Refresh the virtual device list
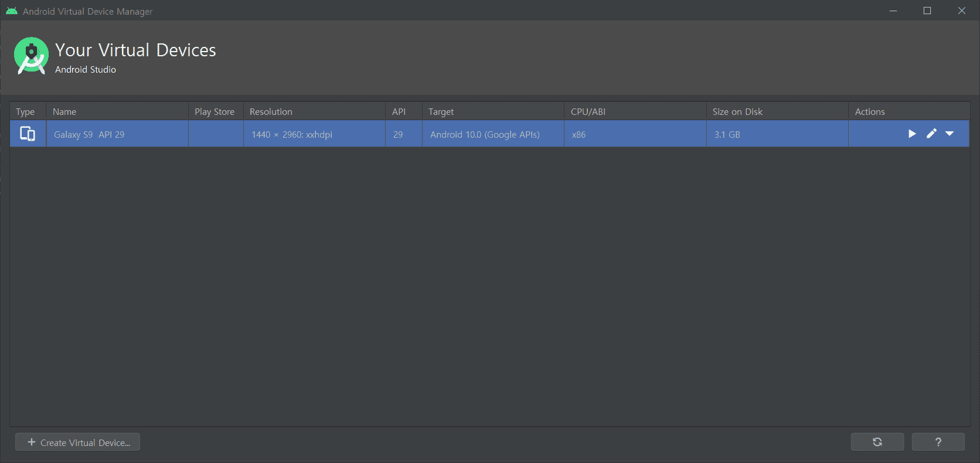980x463 pixels. (x=877, y=442)
